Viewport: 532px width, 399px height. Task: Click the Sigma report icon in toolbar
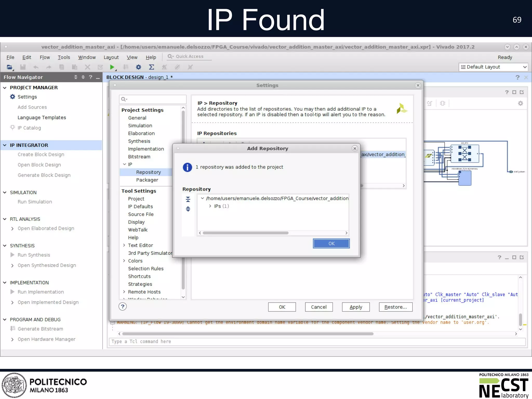point(151,67)
